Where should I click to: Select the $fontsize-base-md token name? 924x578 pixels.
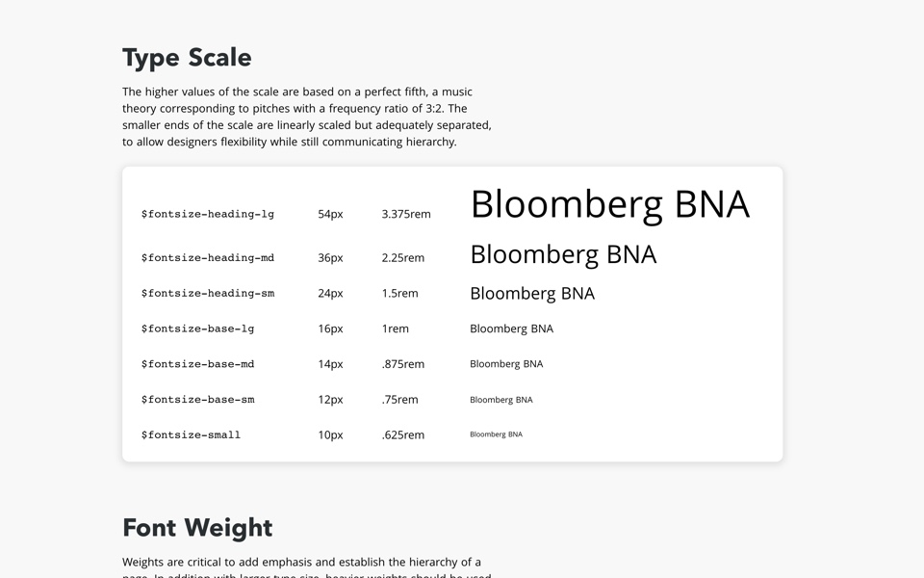pyautogui.click(x=198, y=364)
